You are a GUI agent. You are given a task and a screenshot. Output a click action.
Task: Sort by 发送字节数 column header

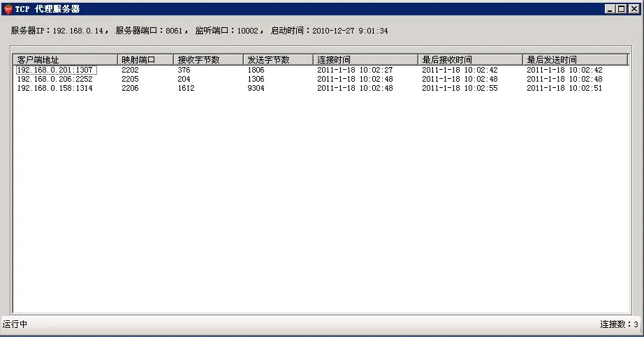point(278,59)
